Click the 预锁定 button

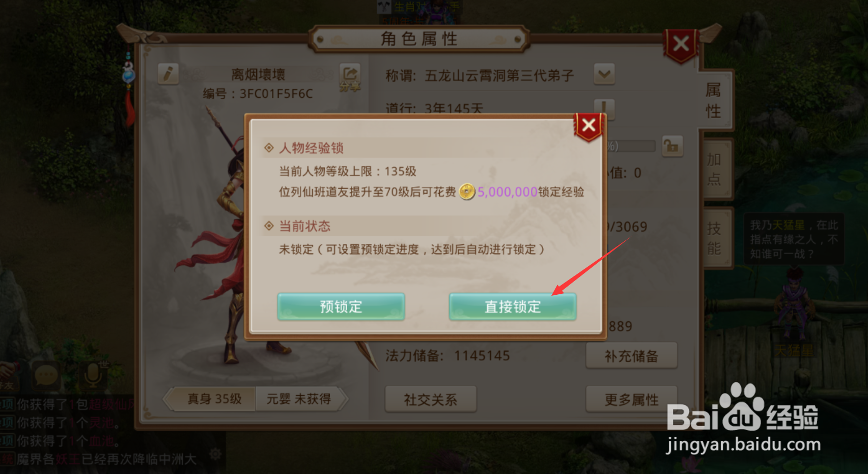(x=341, y=306)
